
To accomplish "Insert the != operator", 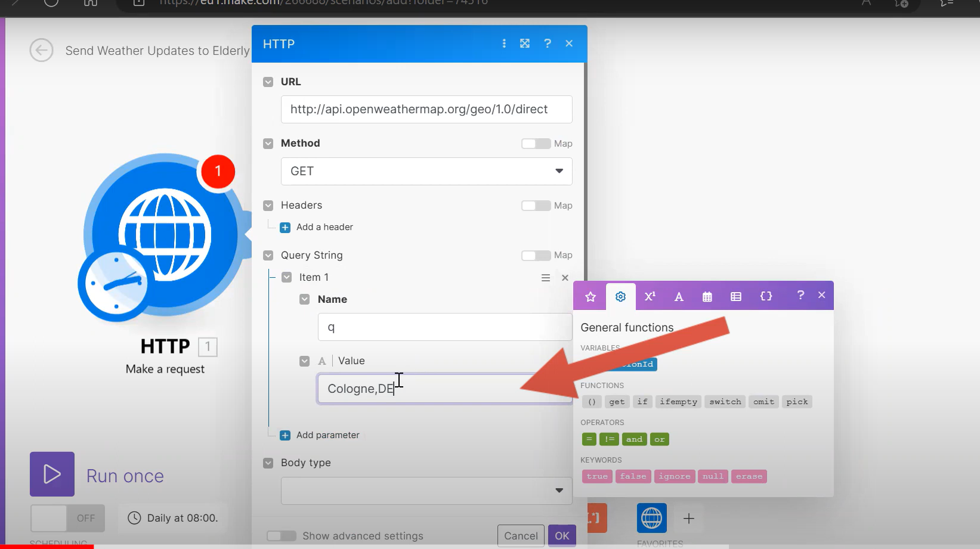I will pyautogui.click(x=609, y=439).
